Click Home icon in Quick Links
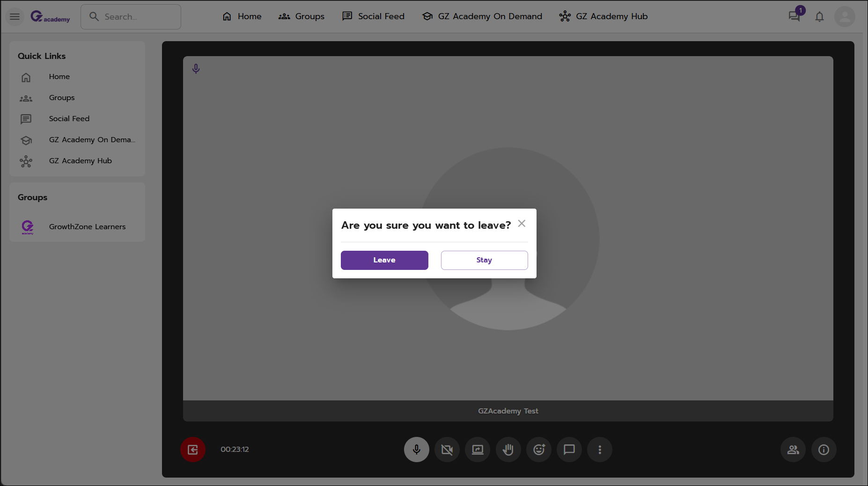This screenshot has width=868, height=486. tap(26, 77)
